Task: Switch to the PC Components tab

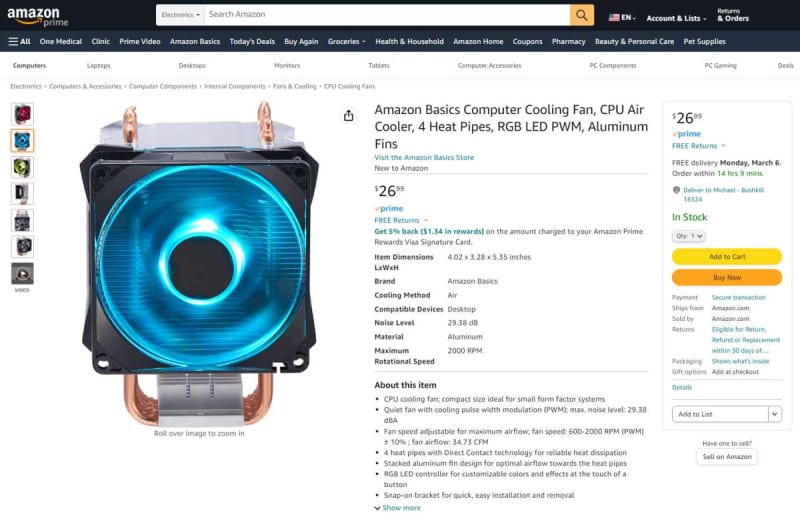Action: point(613,65)
